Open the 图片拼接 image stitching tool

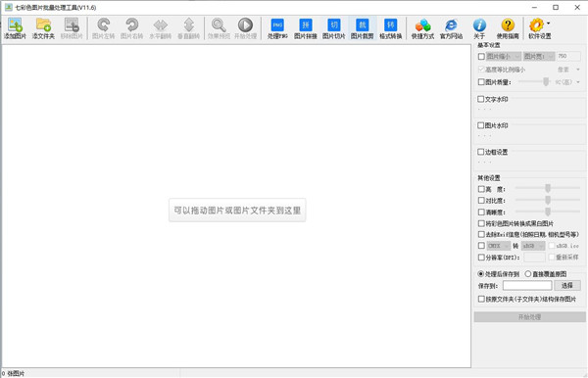[x=306, y=28]
